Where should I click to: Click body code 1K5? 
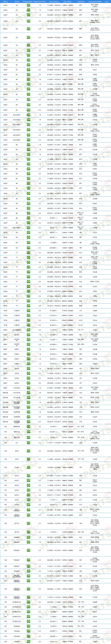tap(80, 510)
